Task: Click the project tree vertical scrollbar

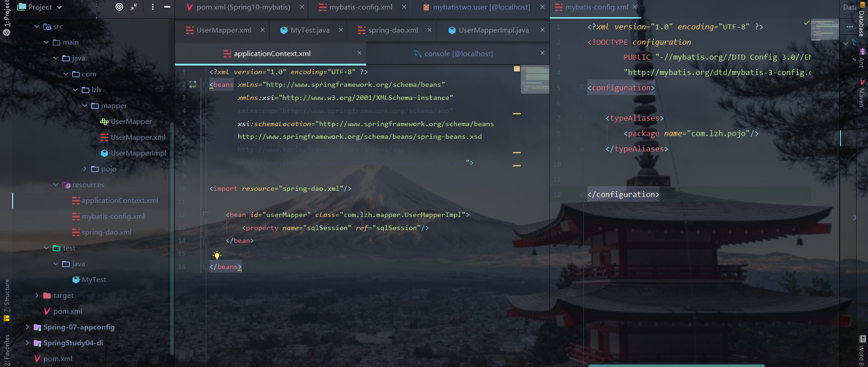Action: pyautogui.click(x=172, y=238)
